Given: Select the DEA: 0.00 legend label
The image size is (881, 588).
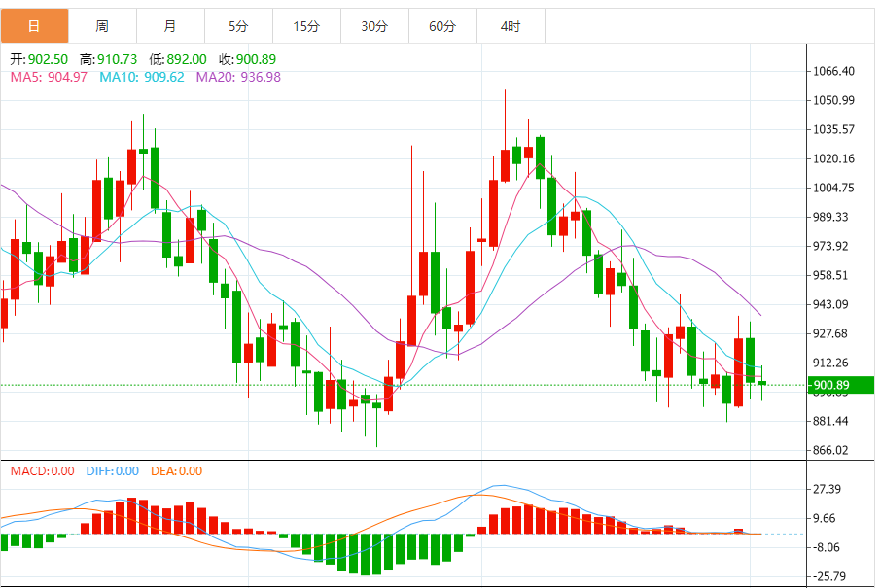Looking at the screenshot, I should 176,471.
